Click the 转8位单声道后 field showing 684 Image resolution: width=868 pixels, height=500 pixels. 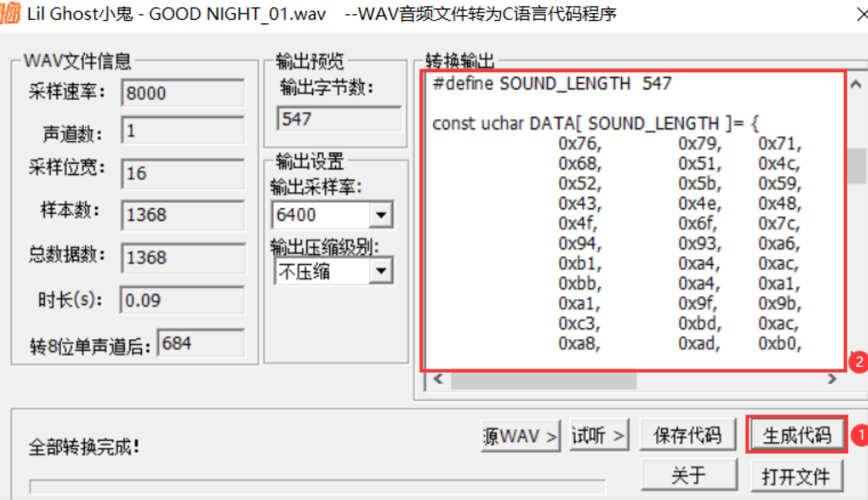[201, 343]
